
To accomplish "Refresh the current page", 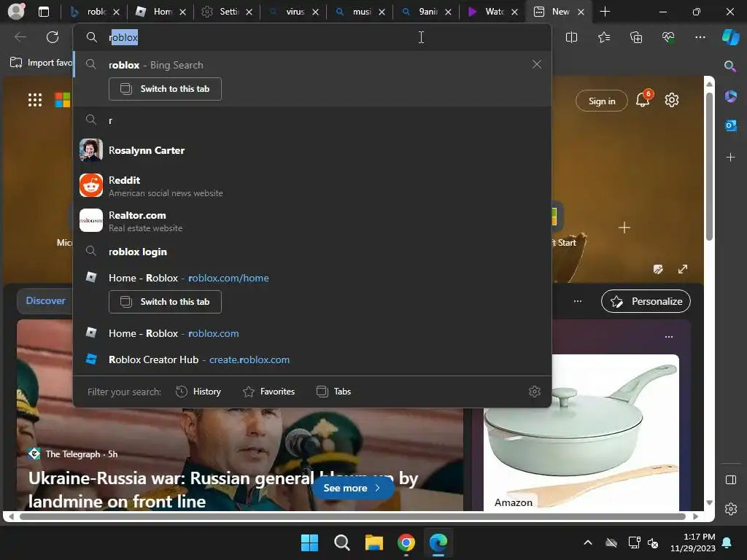I will [53, 37].
